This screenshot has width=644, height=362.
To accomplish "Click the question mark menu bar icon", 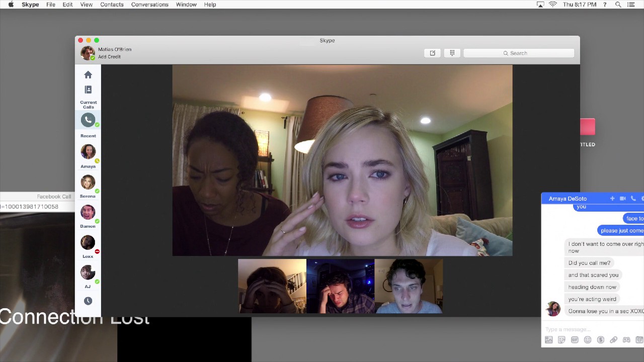I will point(605,5).
